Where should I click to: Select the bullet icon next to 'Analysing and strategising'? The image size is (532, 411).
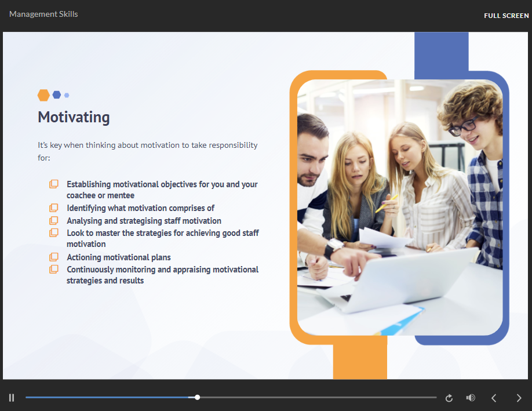coord(54,221)
